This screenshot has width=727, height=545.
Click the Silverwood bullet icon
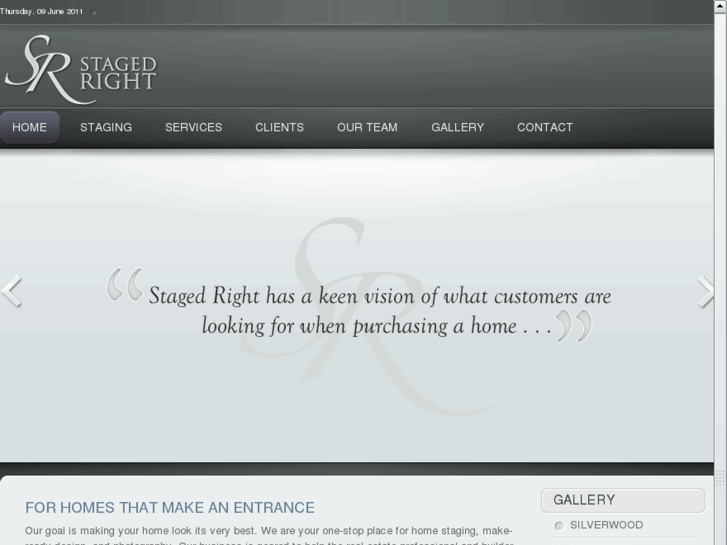(x=559, y=526)
